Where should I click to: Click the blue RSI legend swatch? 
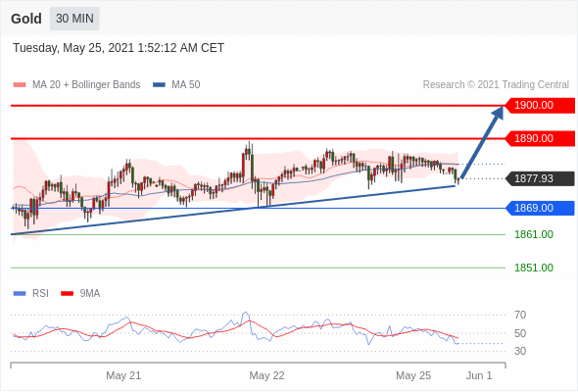(20, 294)
